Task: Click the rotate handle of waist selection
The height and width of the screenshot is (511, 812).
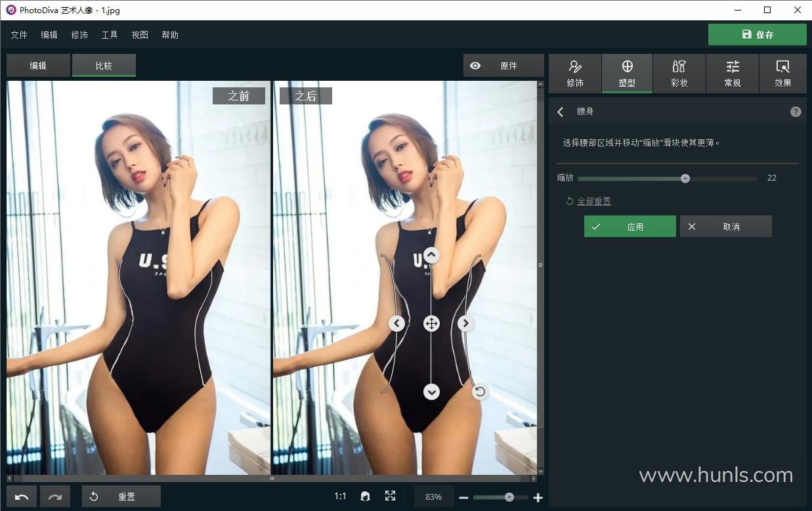Action: [x=480, y=391]
